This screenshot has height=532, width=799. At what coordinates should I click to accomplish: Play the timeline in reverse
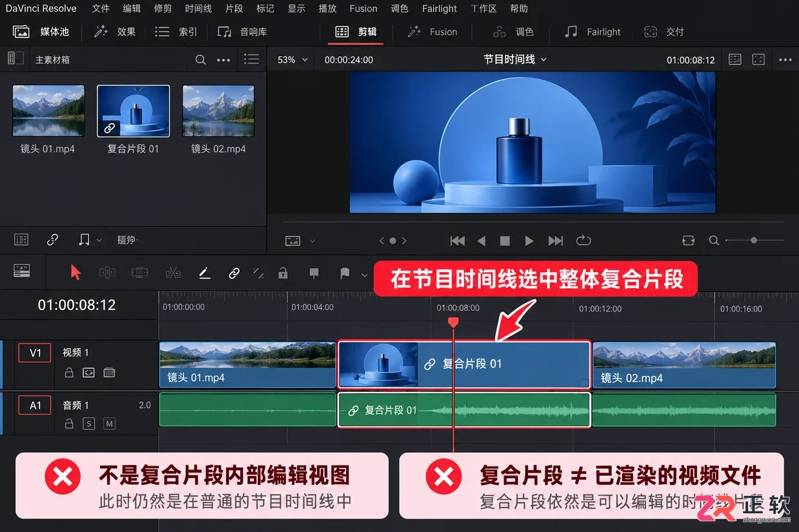[481, 241]
